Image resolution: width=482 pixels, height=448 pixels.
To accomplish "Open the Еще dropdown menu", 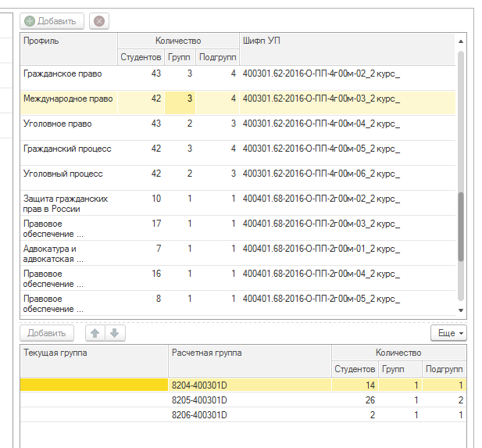I will [x=448, y=333].
